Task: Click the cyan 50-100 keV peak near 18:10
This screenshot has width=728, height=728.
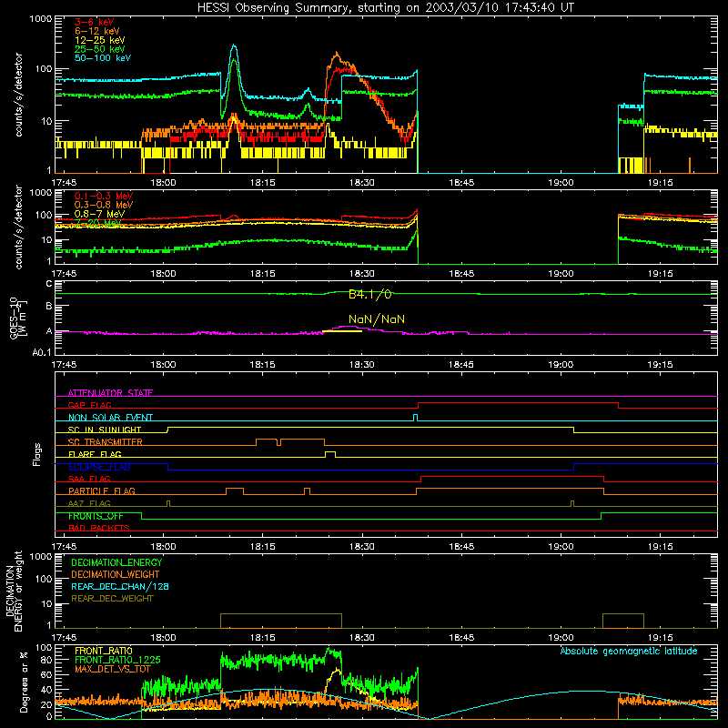Action: (234, 47)
